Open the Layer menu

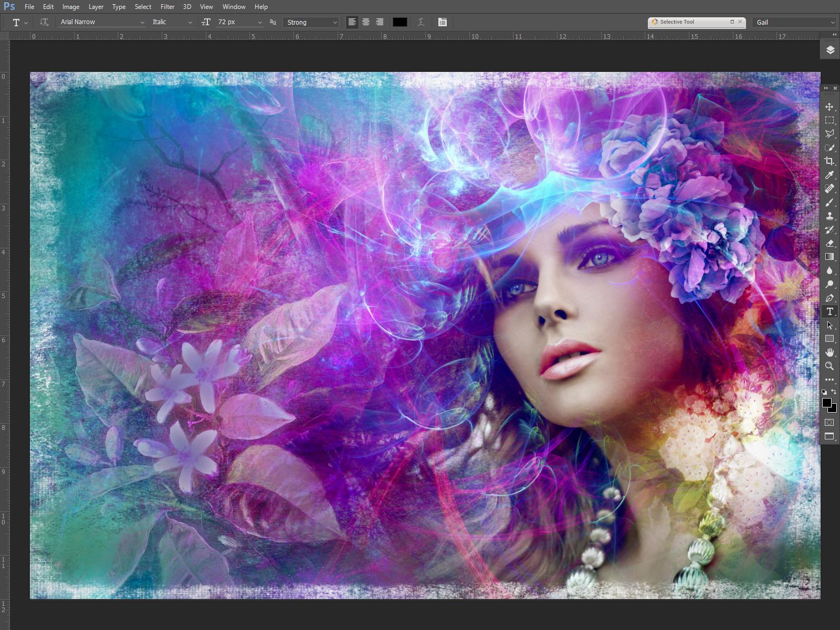[x=96, y=7]
